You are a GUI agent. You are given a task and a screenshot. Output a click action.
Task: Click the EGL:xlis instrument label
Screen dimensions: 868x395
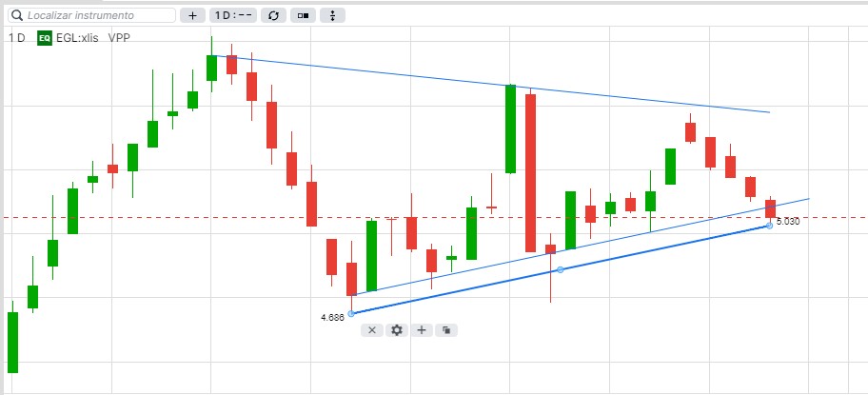coord(77,38)
